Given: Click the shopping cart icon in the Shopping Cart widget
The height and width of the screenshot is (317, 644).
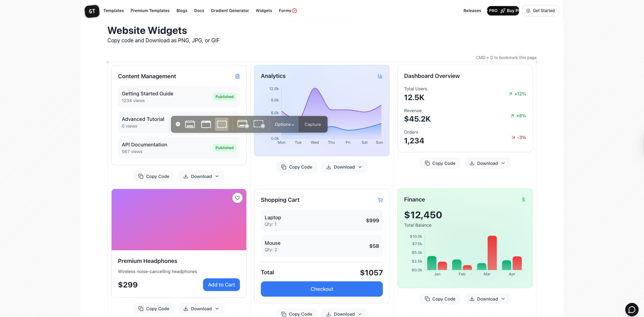Looking at the screenshot, I should click(380, 200).
